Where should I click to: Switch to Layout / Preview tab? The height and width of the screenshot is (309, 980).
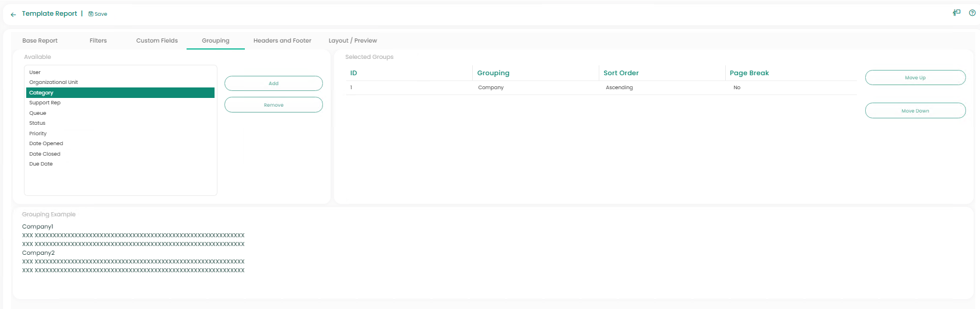pyautogui.click(x=353, y=41)
